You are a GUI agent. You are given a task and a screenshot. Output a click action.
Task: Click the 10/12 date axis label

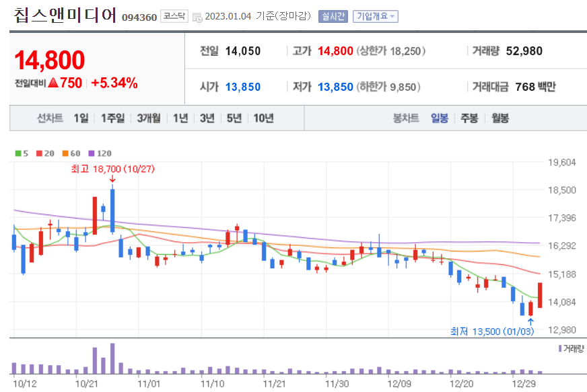pyautogui.click(x=25, y=384)
